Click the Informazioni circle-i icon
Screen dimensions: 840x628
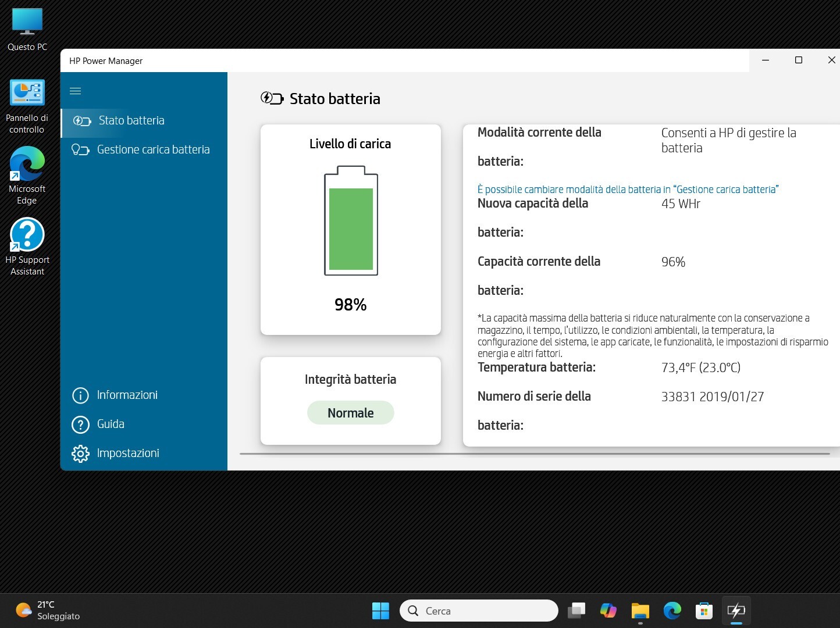pos(80,395)
